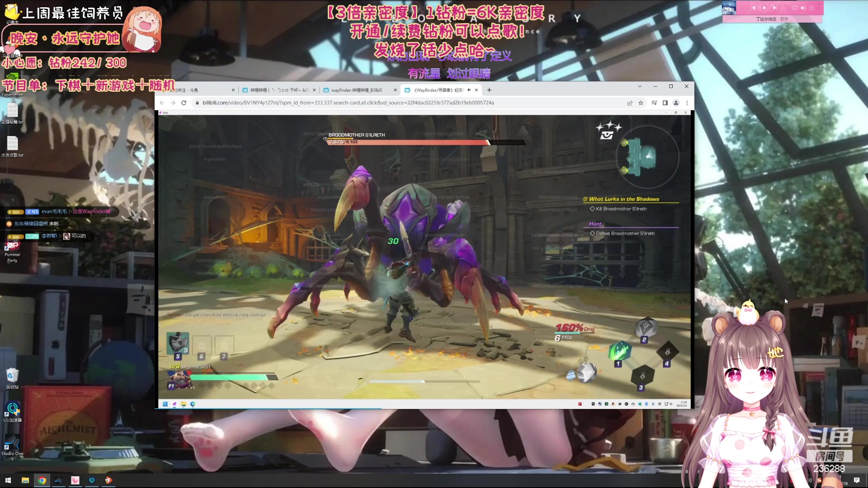Select ability slot 4 in the game
This screenshot has width=868, height=488.
pos(667,352)
